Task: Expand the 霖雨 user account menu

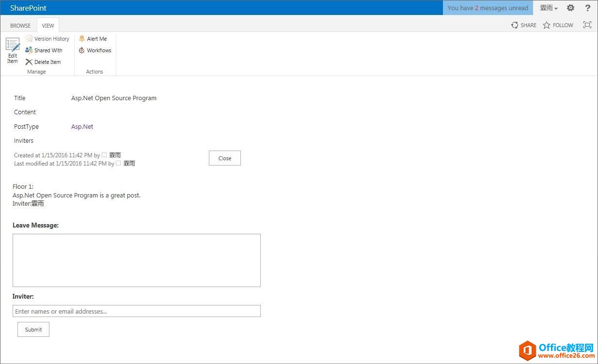Action: point(549,8)
